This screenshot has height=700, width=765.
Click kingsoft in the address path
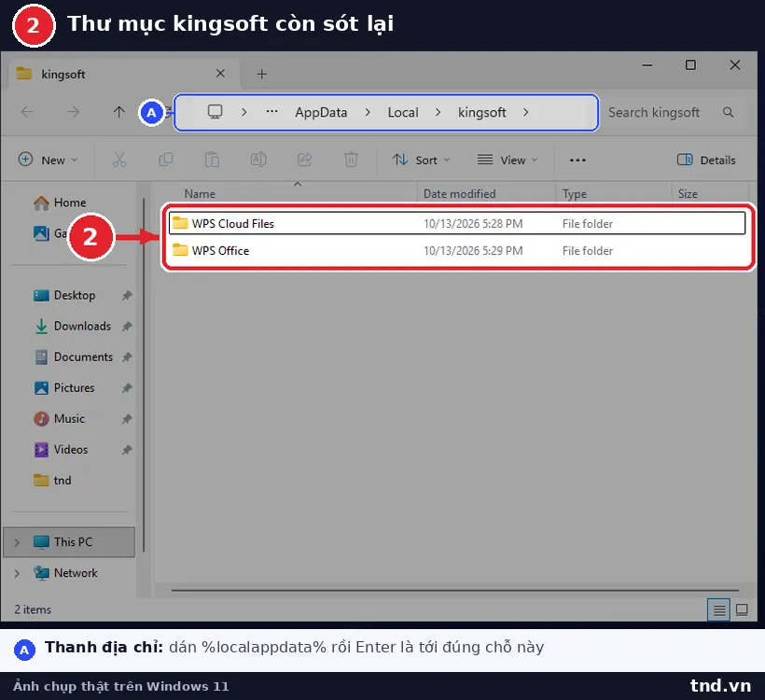coord(482,112)
